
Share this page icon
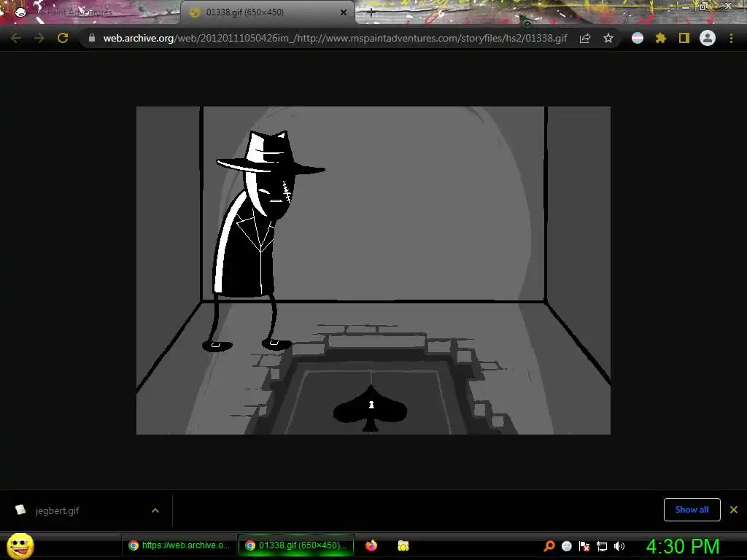[x=585, y=38]
